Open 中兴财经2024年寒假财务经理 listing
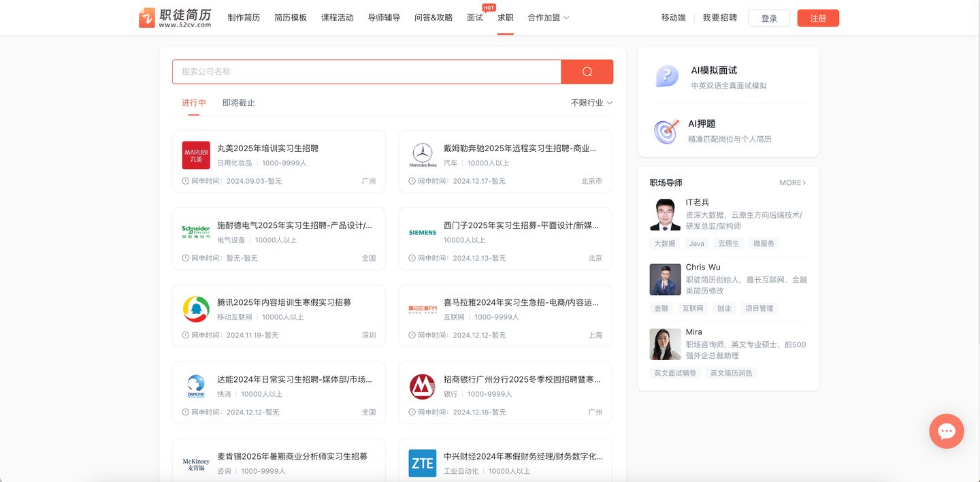The width and height of the screenshot is (980, 482). 523,456
